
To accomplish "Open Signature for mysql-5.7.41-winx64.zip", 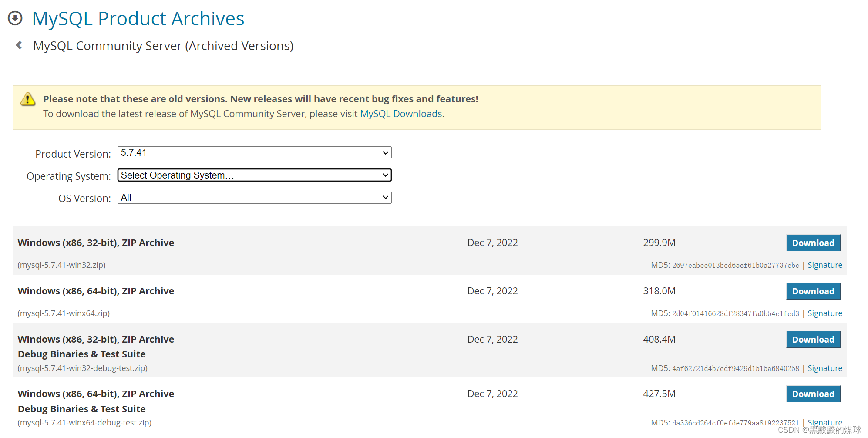I will 824,313.
